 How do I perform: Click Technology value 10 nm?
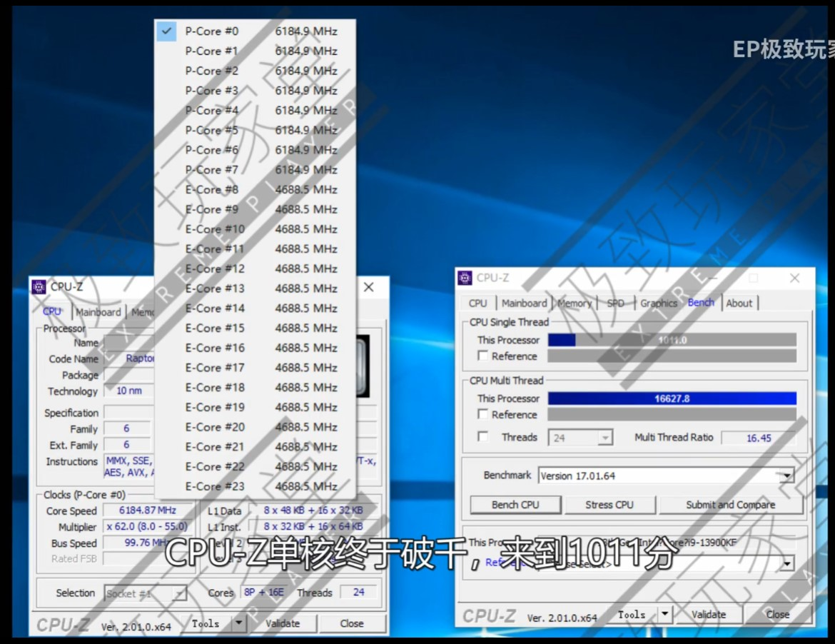tap(129, 391)
